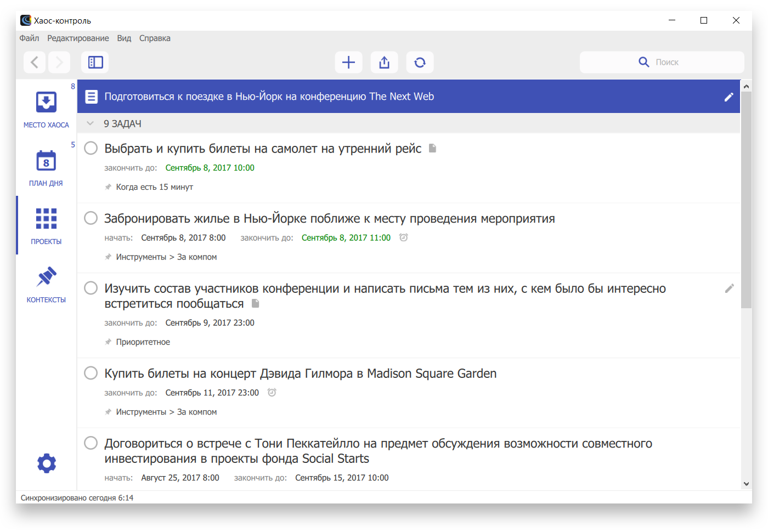Click the badge 8 near Место хаоса
The image size is (768, 532).
pyautogui.click(x=73, y=86)
